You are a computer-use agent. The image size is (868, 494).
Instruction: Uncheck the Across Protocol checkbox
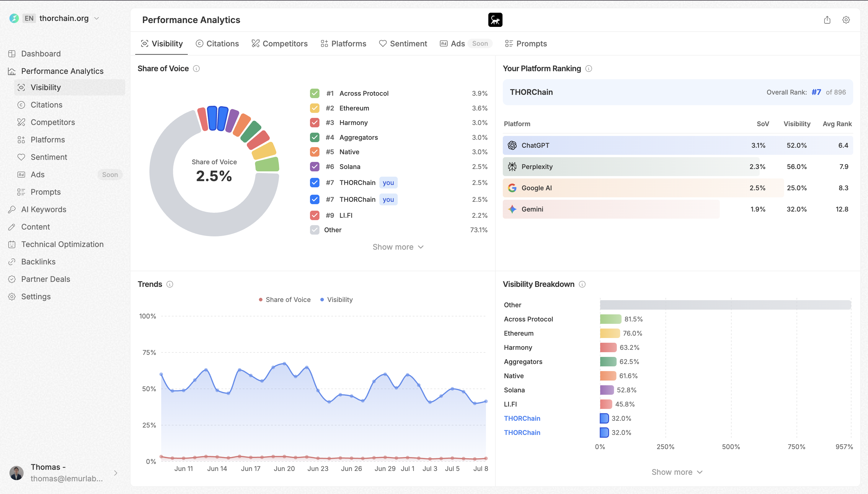click(x=314, y=93)
